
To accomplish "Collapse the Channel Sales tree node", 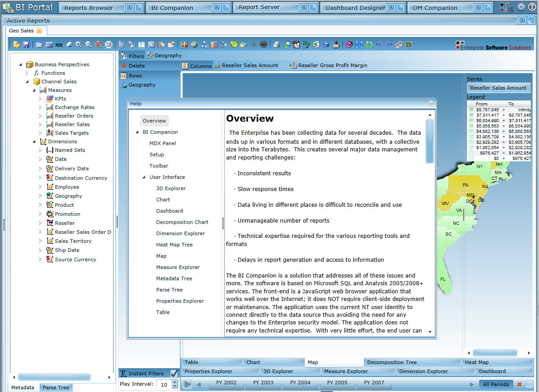I will (x=27, y=82).
